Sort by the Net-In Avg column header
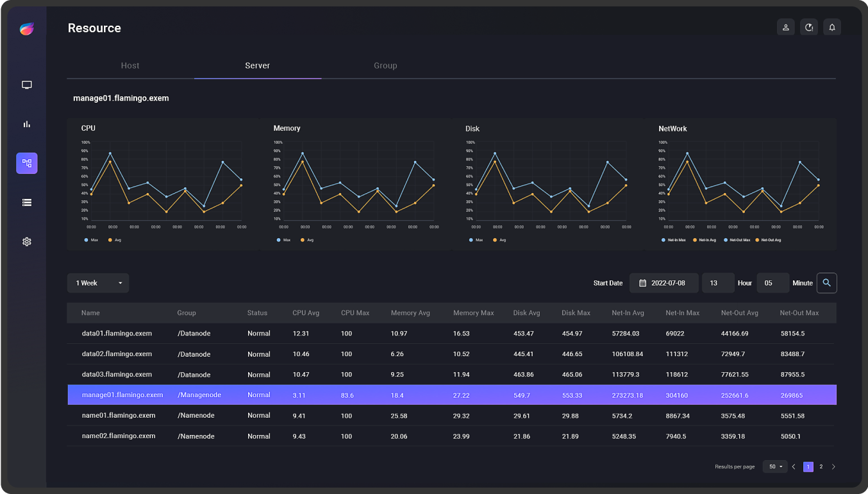Viewport: 868px width, 494px height. 628,313
